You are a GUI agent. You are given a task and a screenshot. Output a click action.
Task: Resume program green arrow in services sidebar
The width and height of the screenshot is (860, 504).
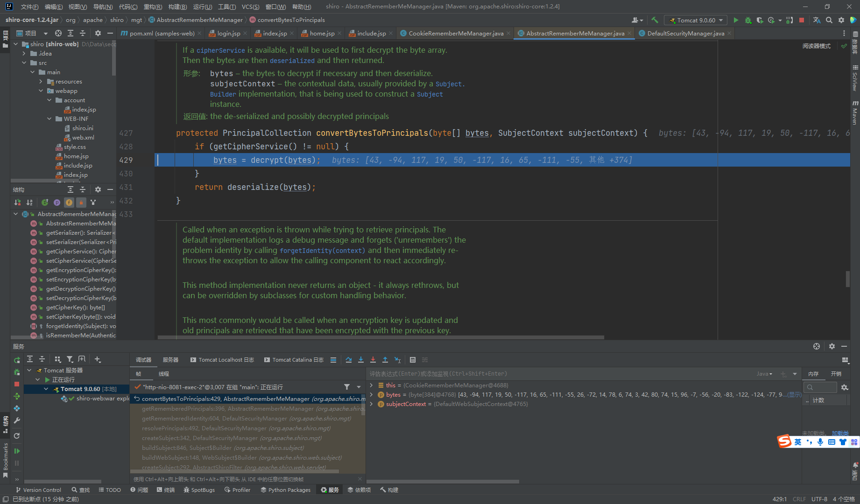17,451
